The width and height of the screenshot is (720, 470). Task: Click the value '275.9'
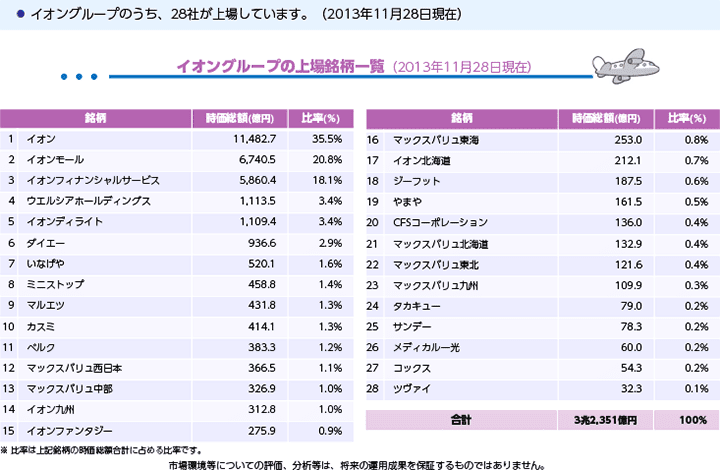point(262,431)
